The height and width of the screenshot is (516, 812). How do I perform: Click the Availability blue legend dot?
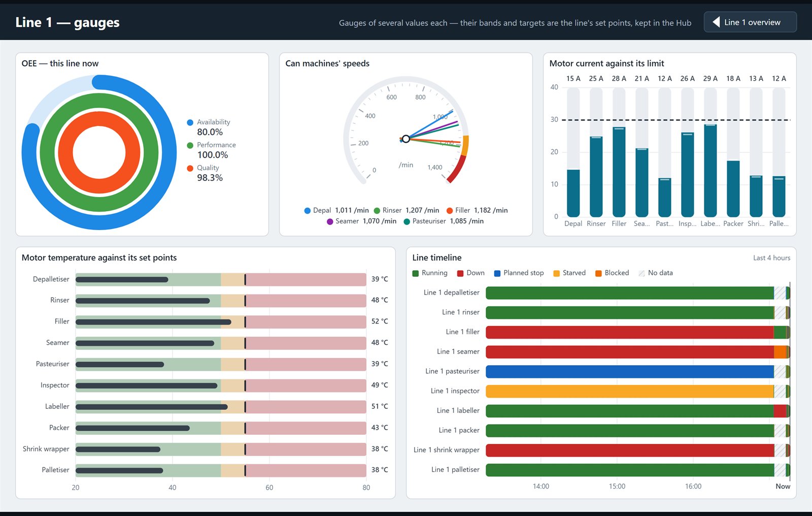[x=190, y=122]
